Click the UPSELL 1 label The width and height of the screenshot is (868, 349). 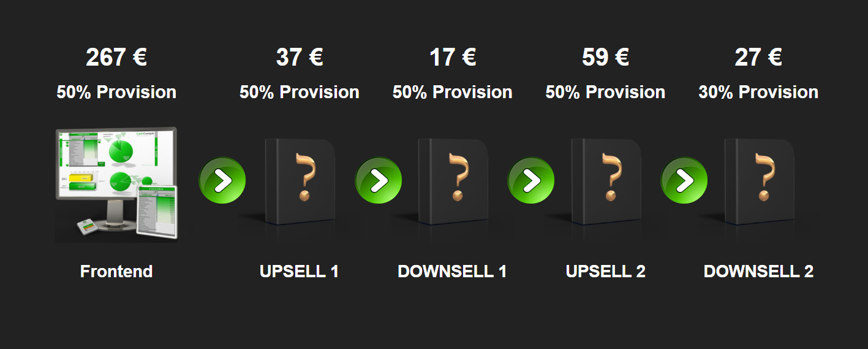point(300,271)
